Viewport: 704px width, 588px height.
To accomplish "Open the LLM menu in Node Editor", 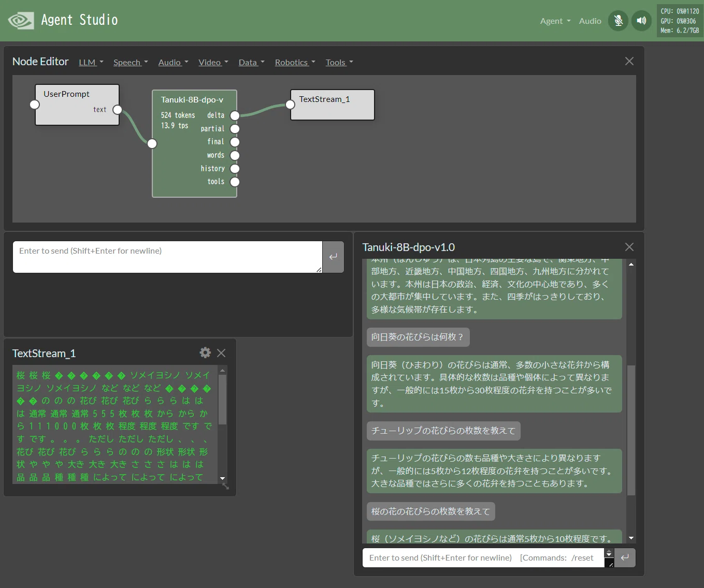I will [x=91, y=62].
